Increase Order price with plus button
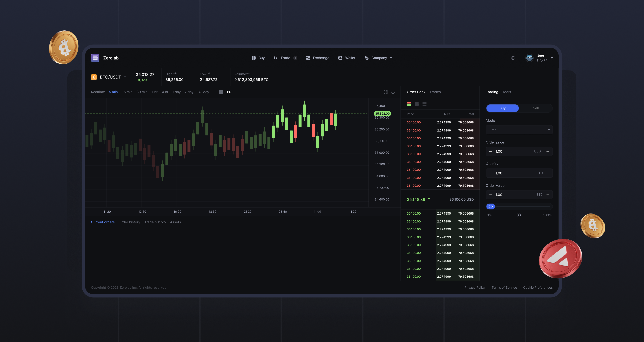The height and width of the screenshot is (342, 644). [548, 152]
